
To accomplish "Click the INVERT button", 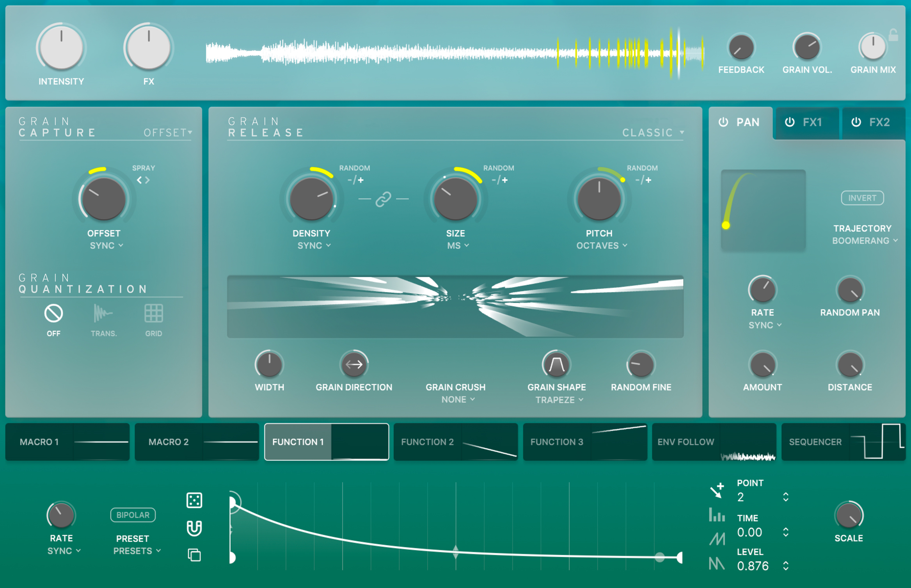I will [862, 198].
